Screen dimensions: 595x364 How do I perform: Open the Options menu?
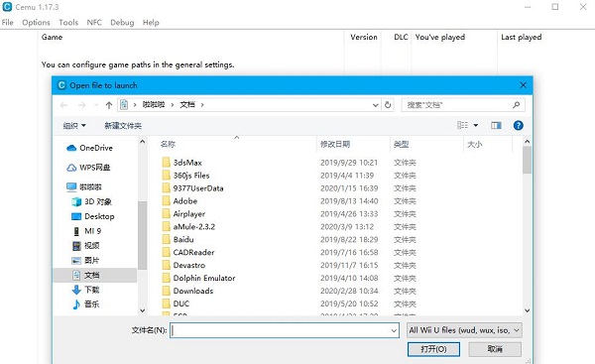[x=36, y=23]
